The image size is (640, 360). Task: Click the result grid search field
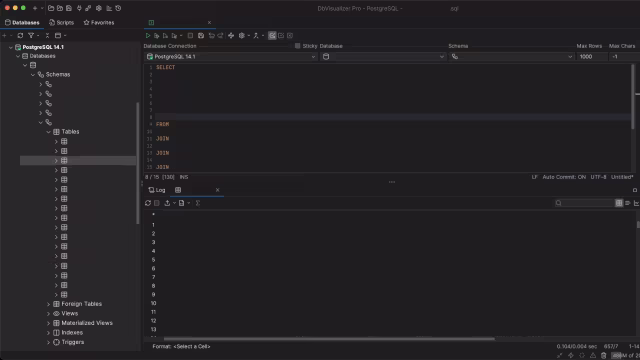584,203
